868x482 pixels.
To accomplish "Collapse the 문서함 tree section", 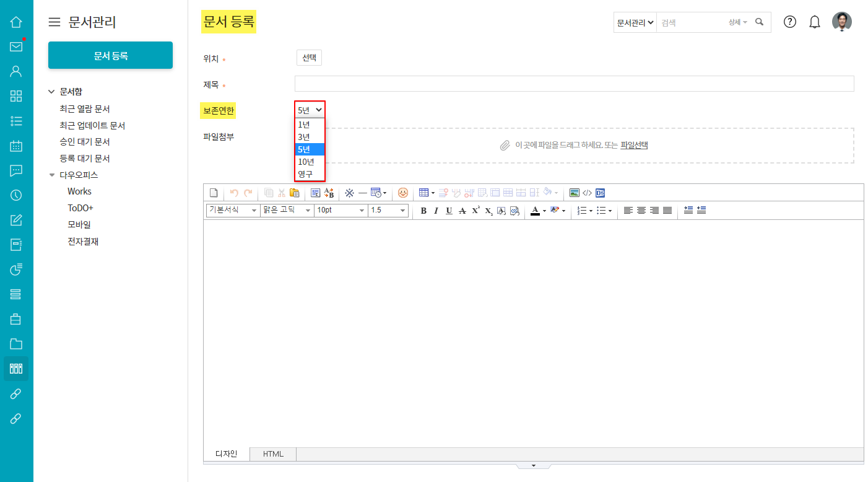I will pos(51,92).
